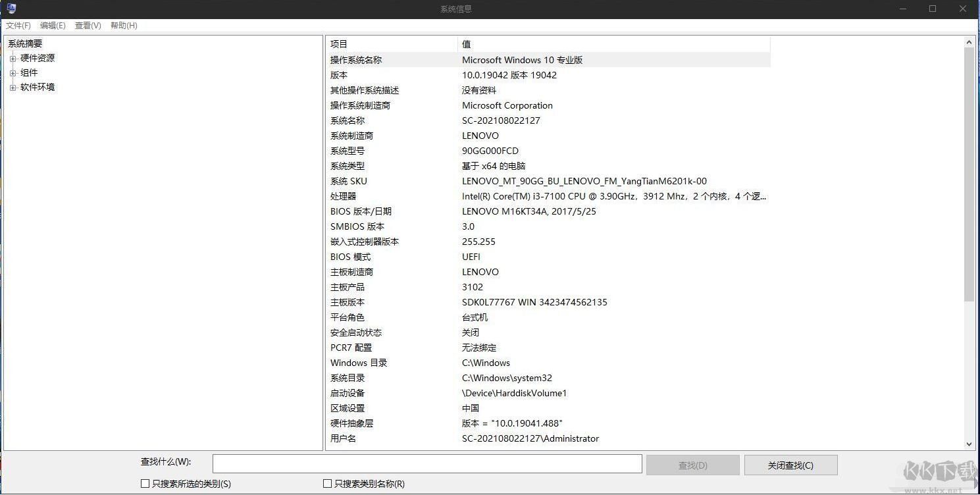Open the 编辑(E) menu
This screenshot has height=495, width=980.
pyautogui.click(x=53, y=25)
